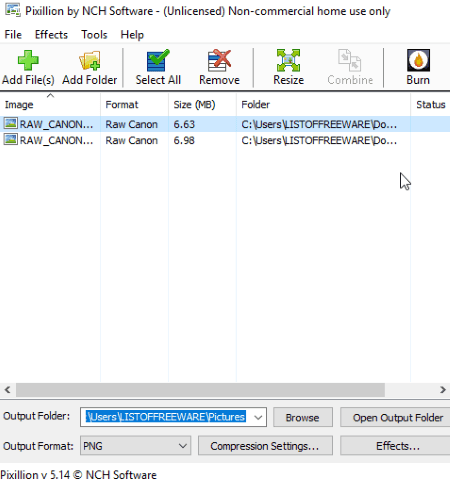Sort by Size (MB) column header
The width and height of the screenshot is (450, 481).
(202, 104)
